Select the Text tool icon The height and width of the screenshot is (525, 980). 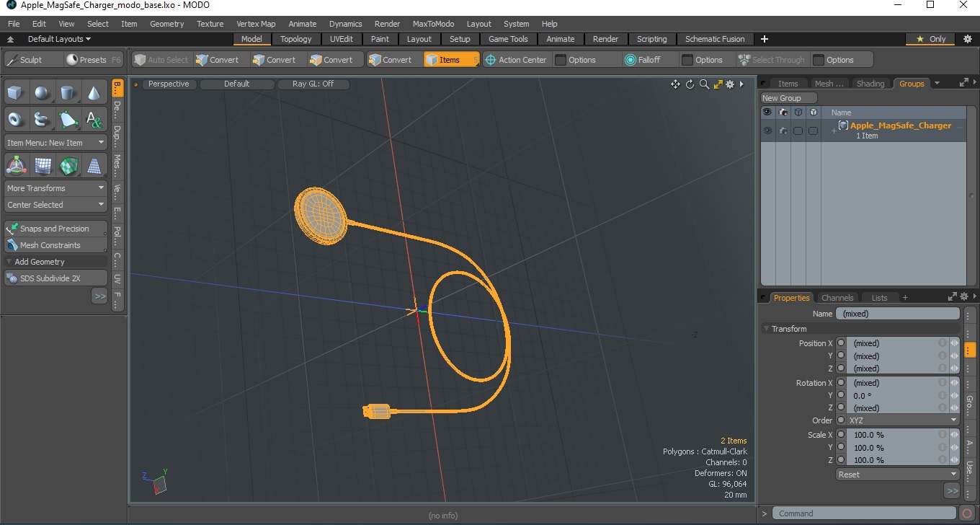(94, 119)
